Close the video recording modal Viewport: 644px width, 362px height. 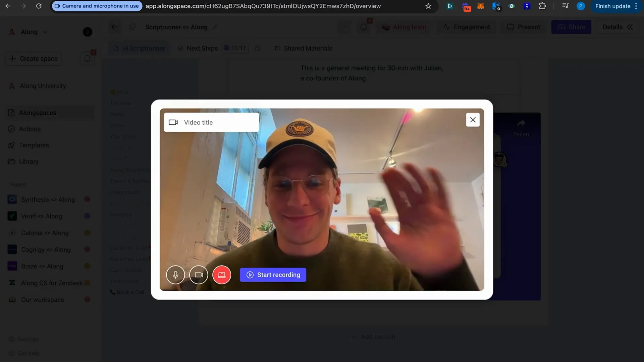tap(472, 120)
